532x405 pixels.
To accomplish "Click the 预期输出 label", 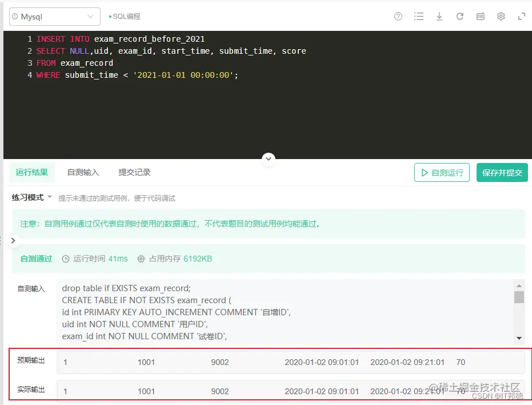I will pos(31,360).
